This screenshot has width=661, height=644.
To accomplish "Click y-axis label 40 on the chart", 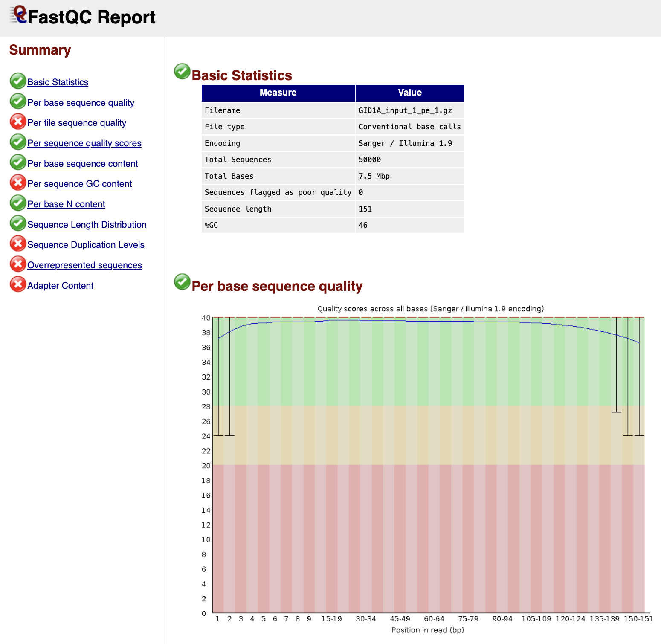I will [206, 318].
